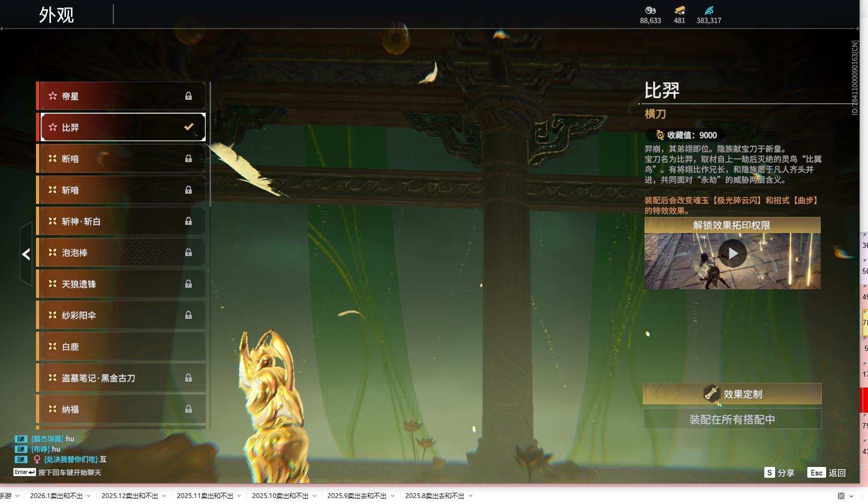Click the 按下回车键开始聊天 chat prompt
Image resolution: width=868 pixels, height=504 pixels.
point(70,472)
